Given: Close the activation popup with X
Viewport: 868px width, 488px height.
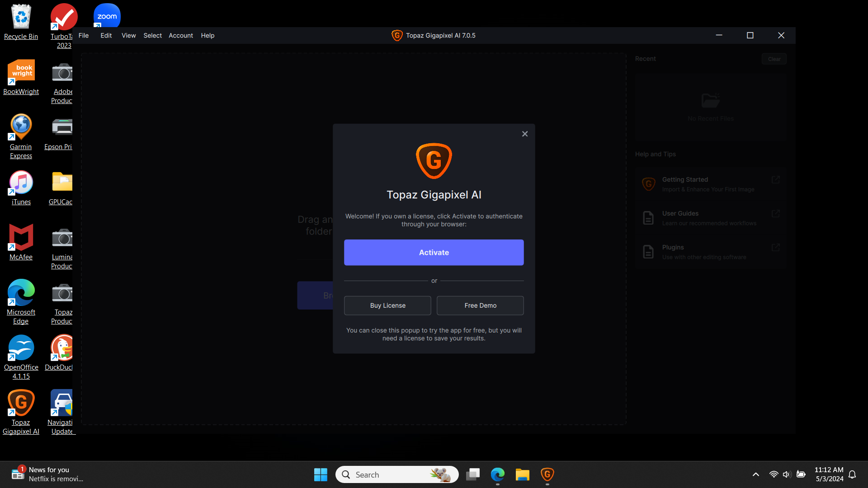Looking at the screenshot, I should [x=525, y=134].
